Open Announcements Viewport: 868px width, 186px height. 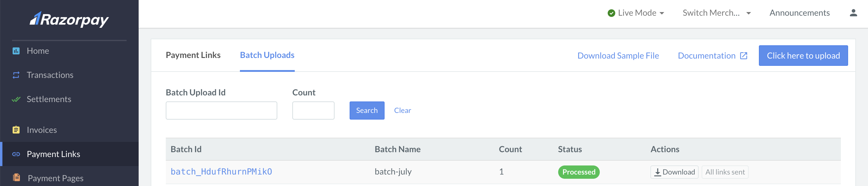(799, 13)
